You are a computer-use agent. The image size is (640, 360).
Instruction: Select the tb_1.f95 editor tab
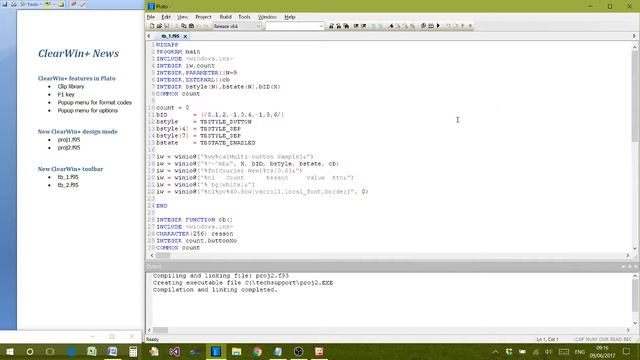[x=170, y=36]
